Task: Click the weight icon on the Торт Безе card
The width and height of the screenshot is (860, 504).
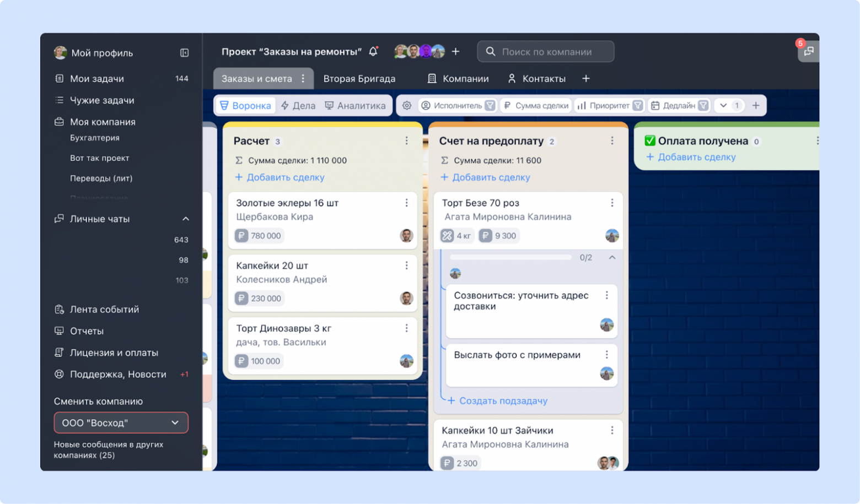Action: point(448,235)
